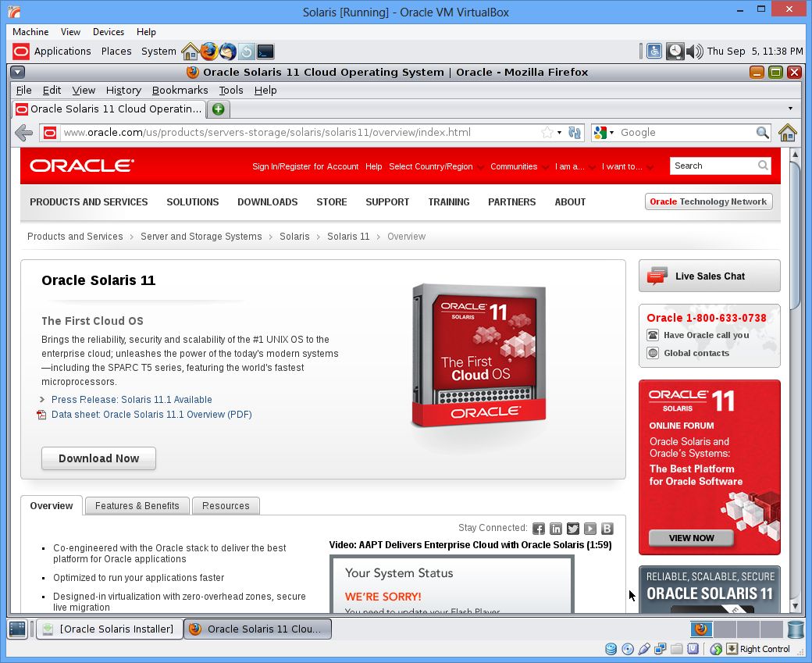Open the trash icon in bottom panel
Image resolution: width=812 pixels, height=663 pixels.
coord(796,629)
